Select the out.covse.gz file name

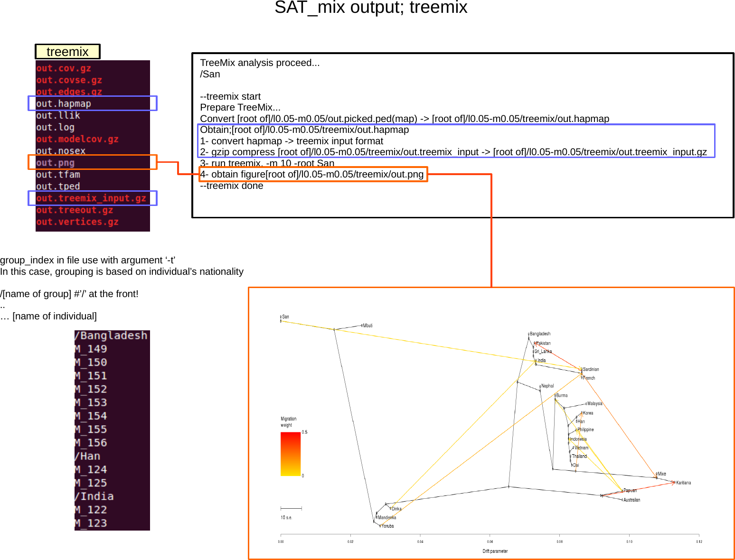(x=69, y=80)
